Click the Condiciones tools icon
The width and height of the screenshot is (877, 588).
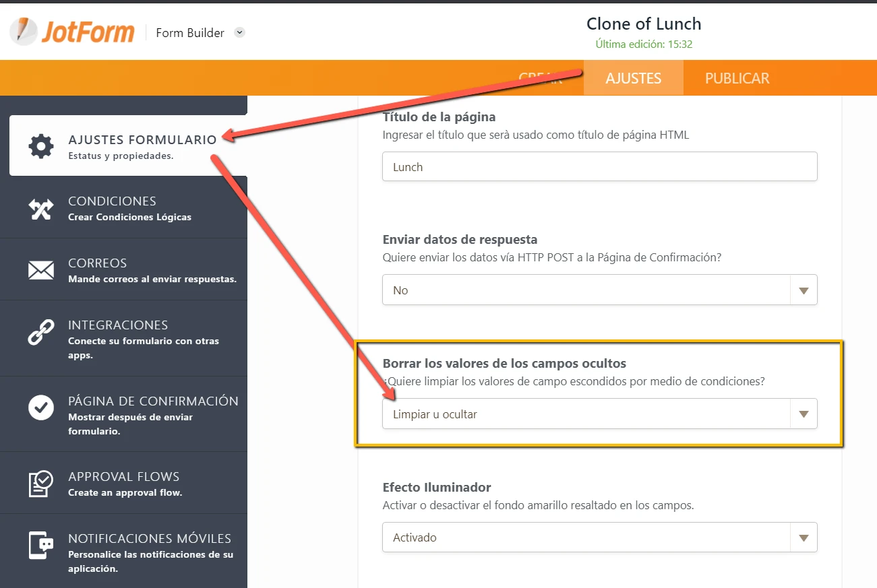(41, 209)
